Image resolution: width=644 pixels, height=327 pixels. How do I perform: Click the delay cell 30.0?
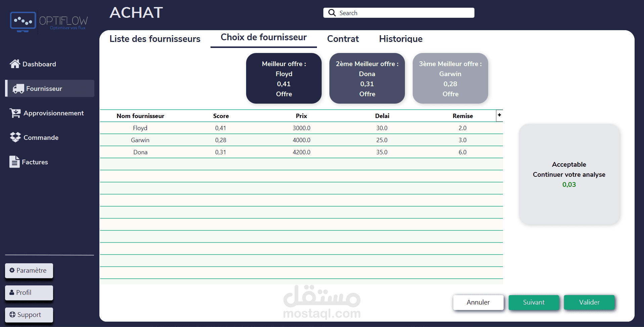(382, 128)
